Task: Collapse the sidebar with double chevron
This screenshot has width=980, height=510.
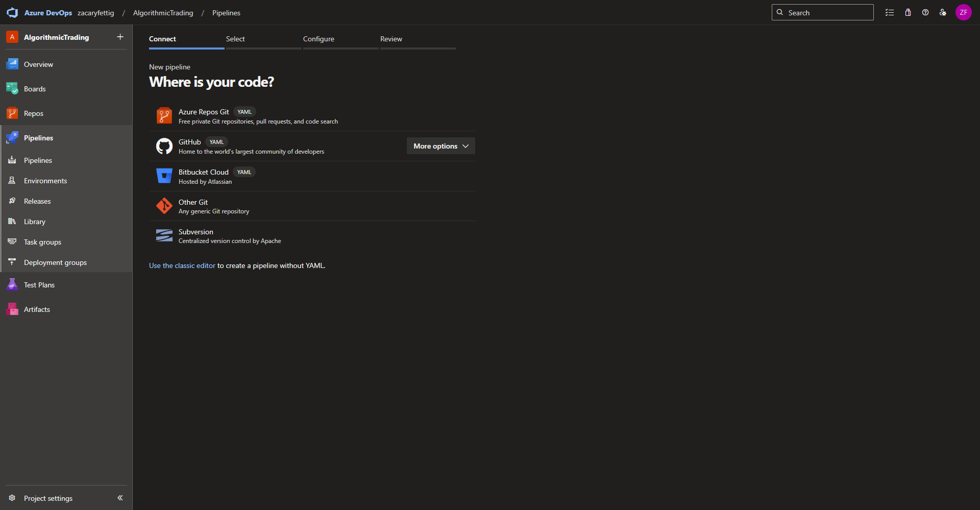Action: tap(120, 498)
